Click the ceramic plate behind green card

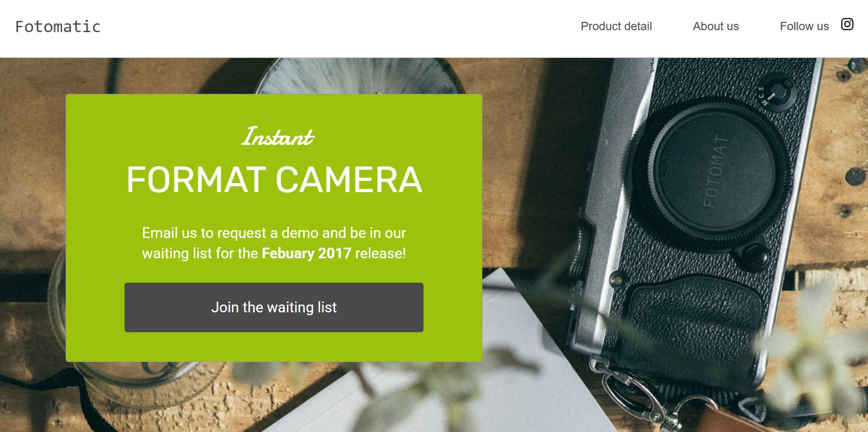(360, 76)
